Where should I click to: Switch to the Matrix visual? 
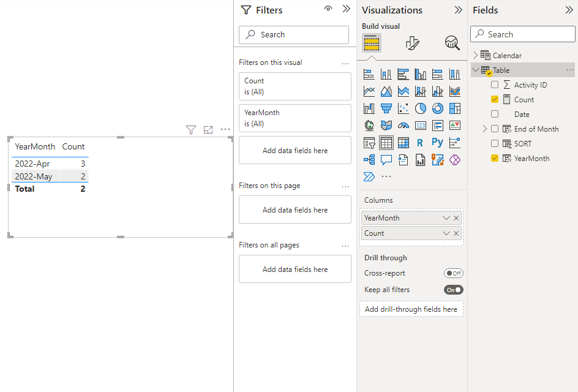(x=403, y=143)
